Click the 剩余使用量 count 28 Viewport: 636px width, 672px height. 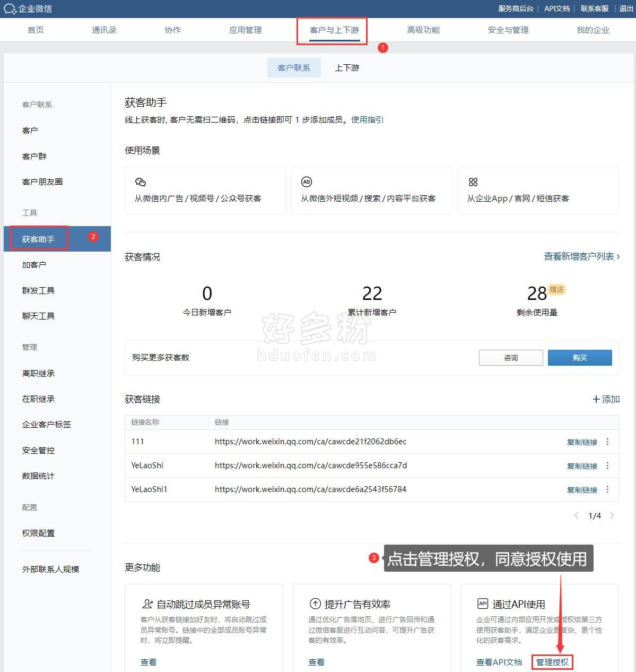(x=537, y=294)
